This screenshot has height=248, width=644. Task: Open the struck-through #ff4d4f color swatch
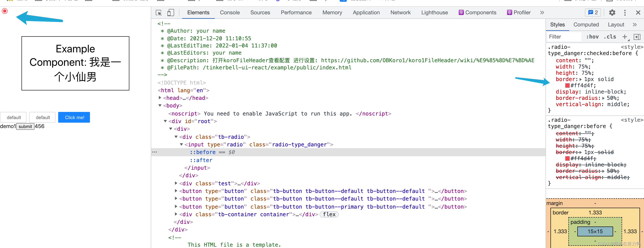[x=567, y=158]
